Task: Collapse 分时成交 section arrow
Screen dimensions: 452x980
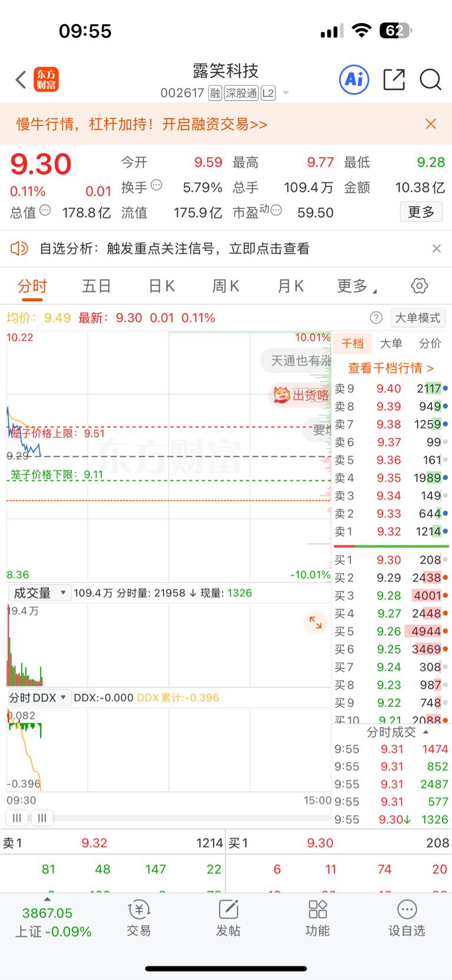Action: click(426, 732)
